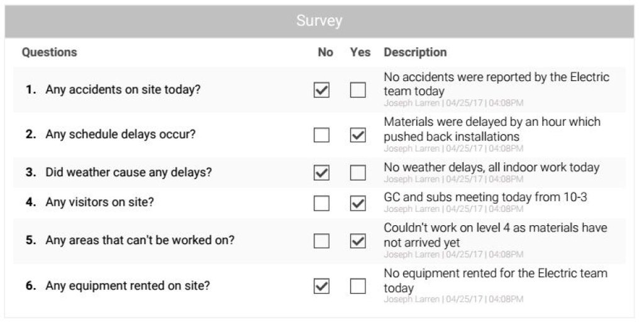
Task: Click the materials delayed description text
Action: pyautogui.click(x=492, y=129)
